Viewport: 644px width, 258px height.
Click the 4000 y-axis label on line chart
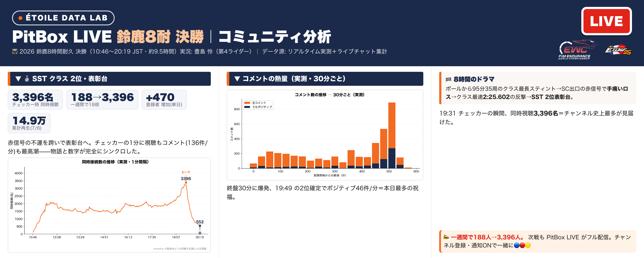pos(18,173)
